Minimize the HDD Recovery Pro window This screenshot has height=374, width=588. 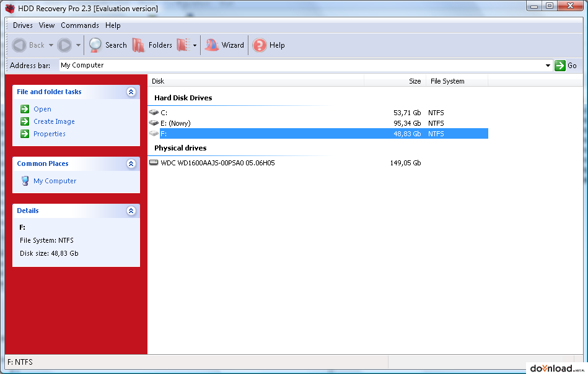tap(534, 6)
